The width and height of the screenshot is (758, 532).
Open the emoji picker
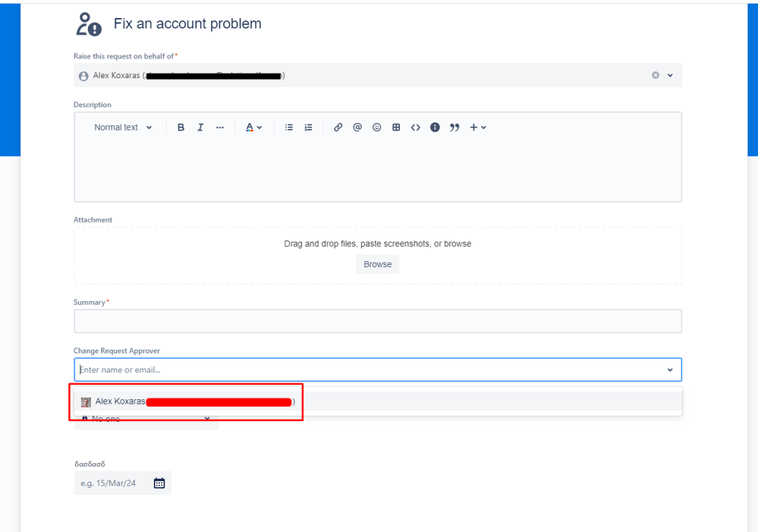[376, 127]
